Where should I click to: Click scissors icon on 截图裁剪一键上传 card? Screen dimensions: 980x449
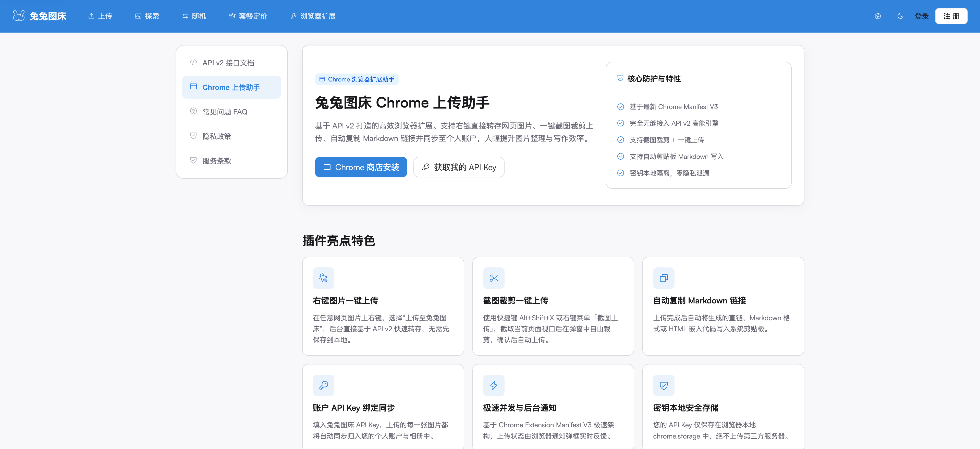tap(493, 278)
